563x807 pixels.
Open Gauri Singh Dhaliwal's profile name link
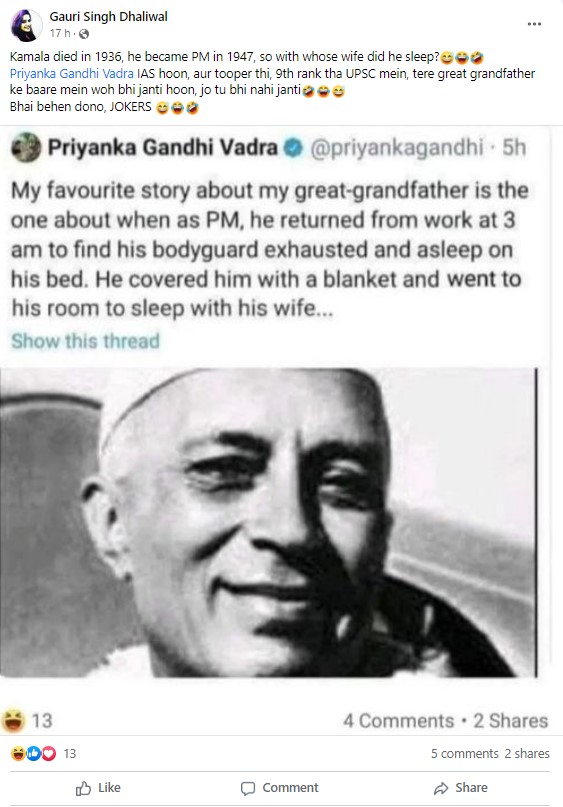point(109,16)
